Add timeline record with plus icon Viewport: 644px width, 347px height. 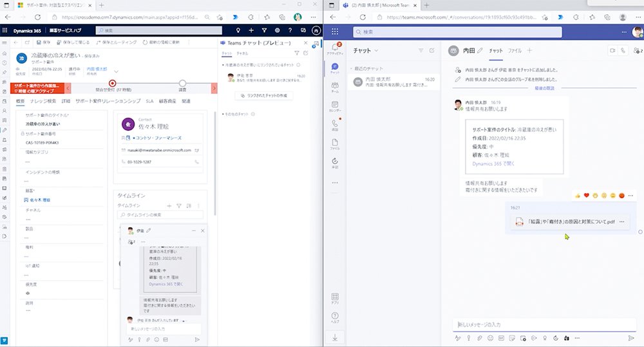[x=169, y=206]
